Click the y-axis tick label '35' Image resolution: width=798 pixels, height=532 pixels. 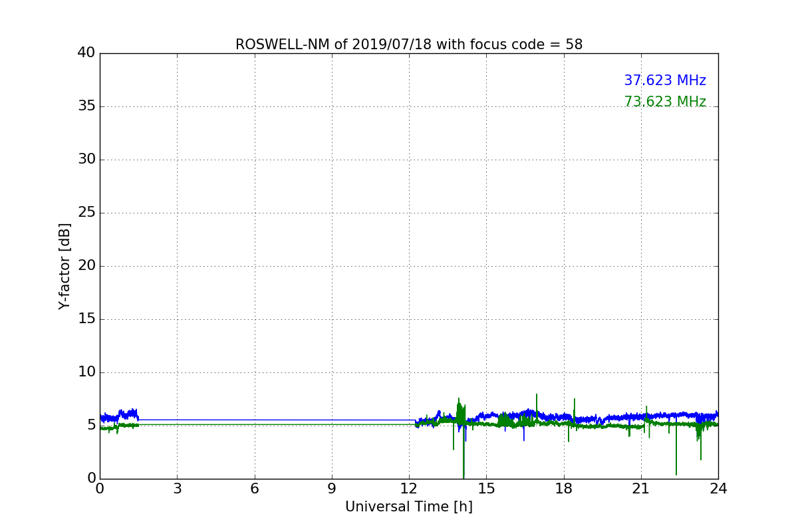[x=86, y=106]
